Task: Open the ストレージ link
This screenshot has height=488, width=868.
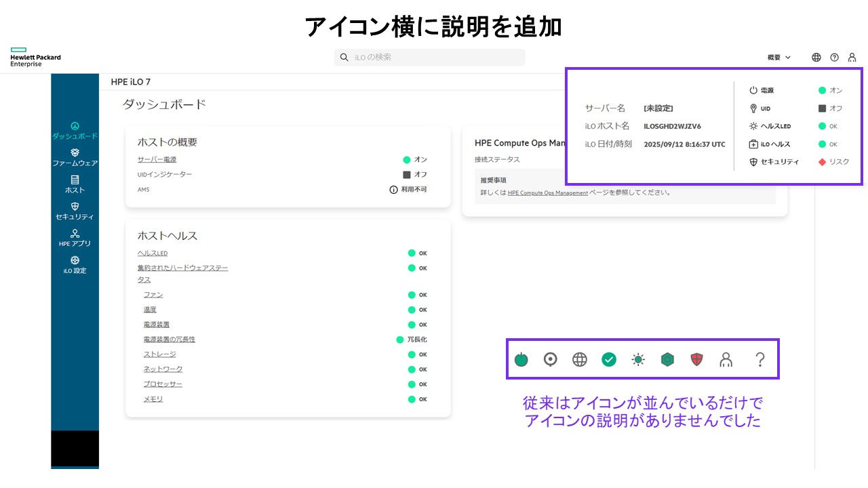Action: click(159, 354)
